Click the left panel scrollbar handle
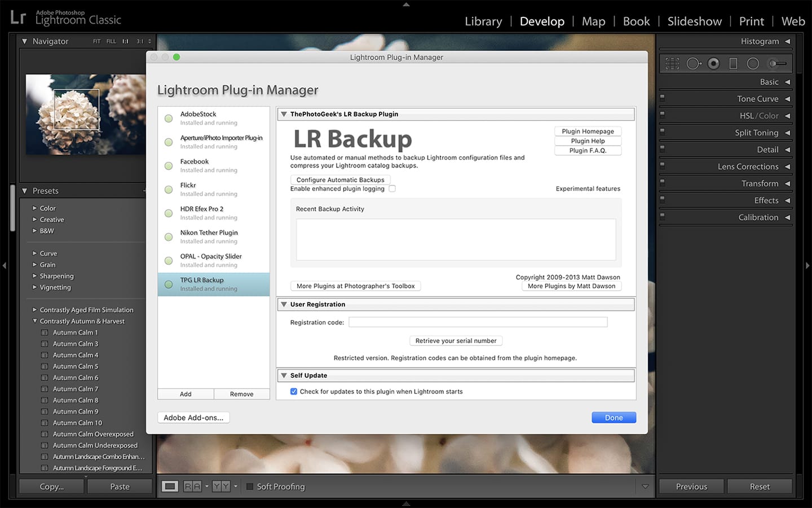The image size is (812, 508). pos(12,208)
